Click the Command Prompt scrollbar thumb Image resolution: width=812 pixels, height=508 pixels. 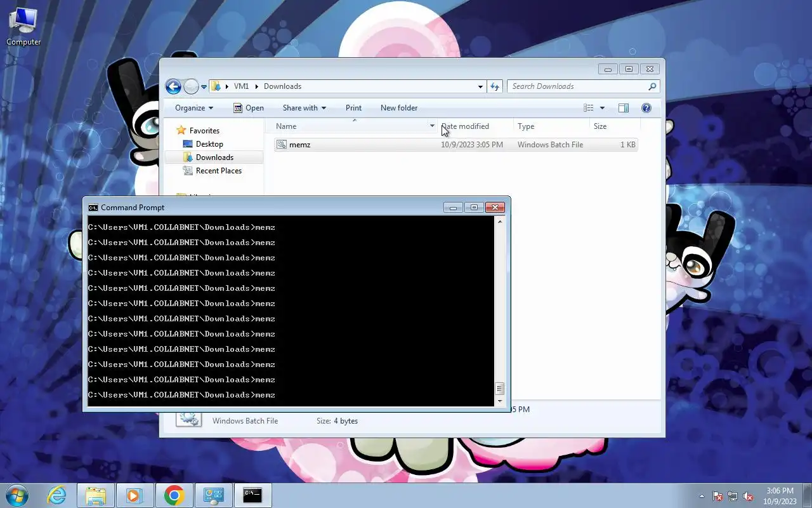click(500, 389)
